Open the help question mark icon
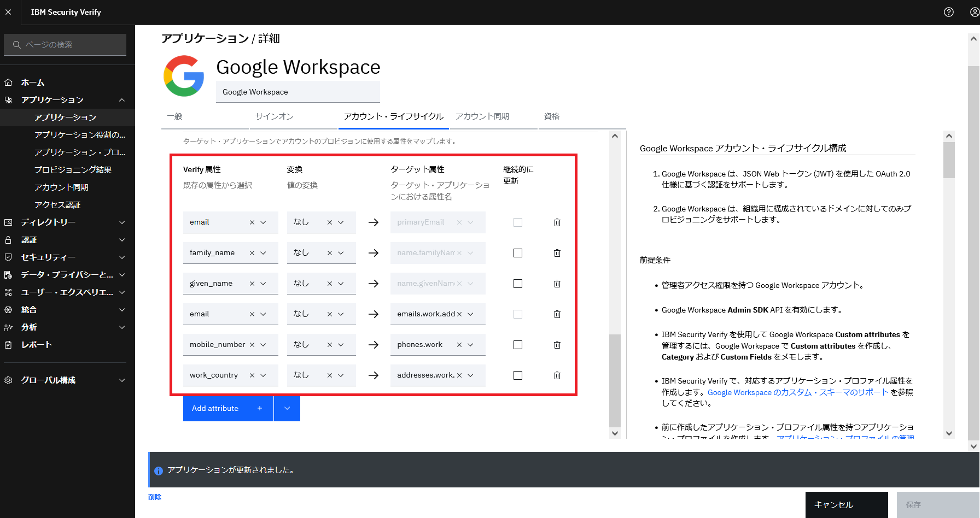 pyautogui.click(x=949, y=12)
